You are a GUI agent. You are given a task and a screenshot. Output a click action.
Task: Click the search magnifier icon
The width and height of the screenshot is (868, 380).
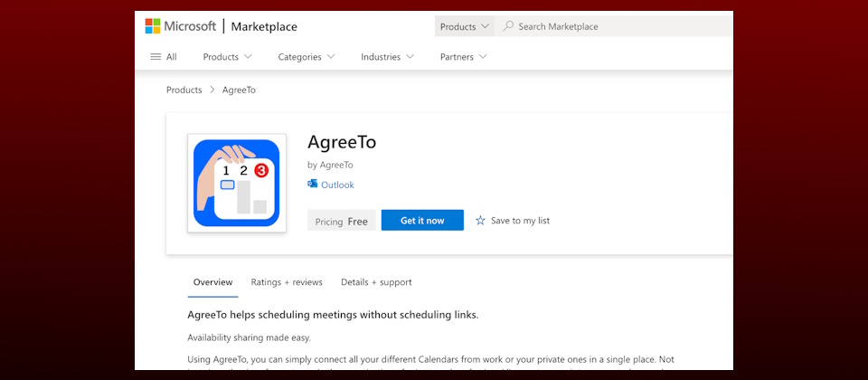click(509, 26)
